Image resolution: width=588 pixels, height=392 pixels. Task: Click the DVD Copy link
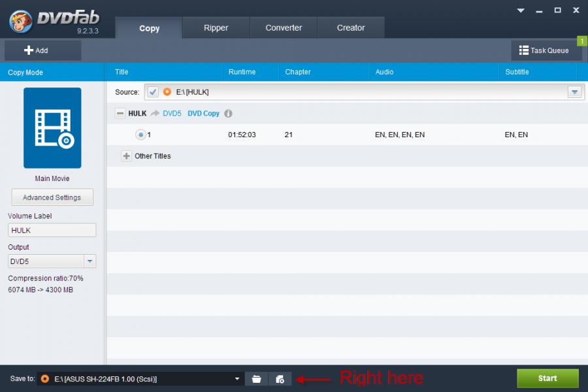pos(203,113)
